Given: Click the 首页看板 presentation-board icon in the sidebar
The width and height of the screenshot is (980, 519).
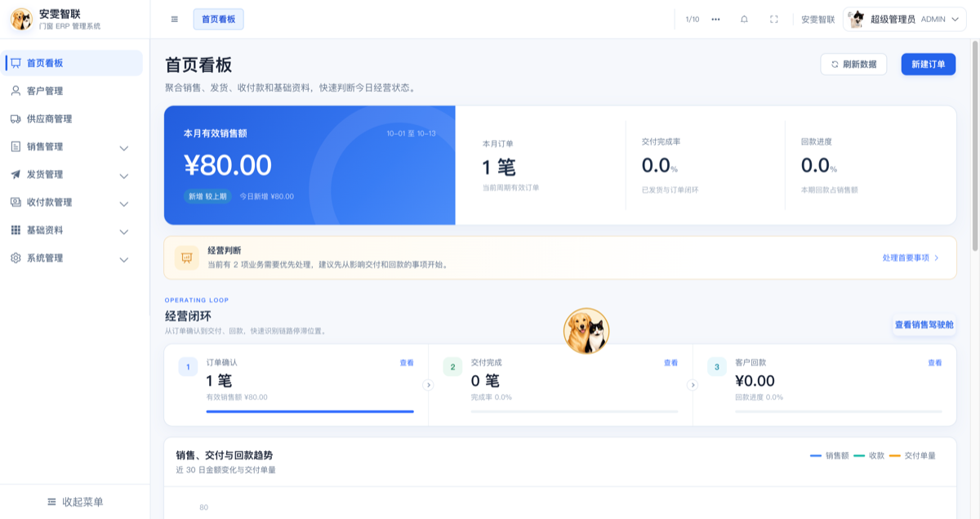Looking at the screenshot, I should (16, 63).
